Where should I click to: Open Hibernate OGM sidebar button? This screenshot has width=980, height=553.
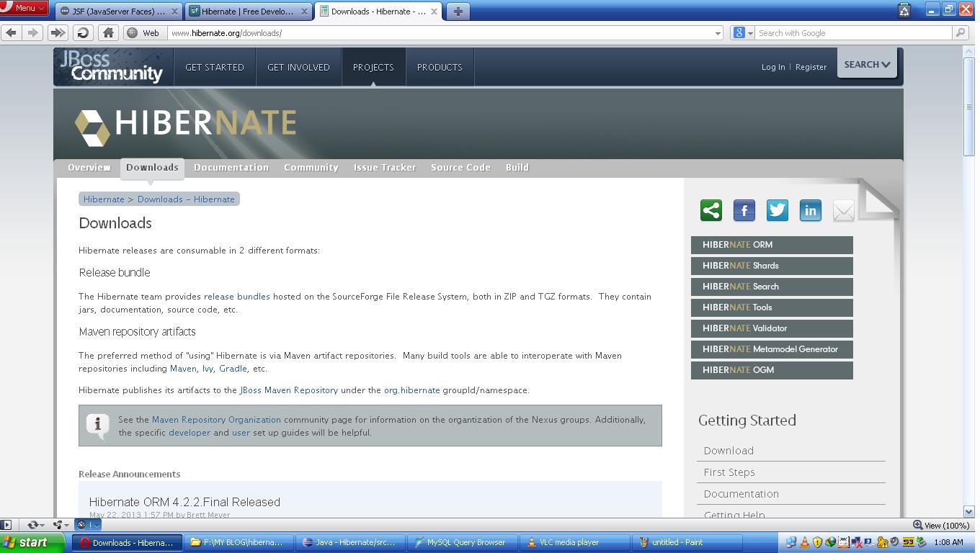[772, 370]
